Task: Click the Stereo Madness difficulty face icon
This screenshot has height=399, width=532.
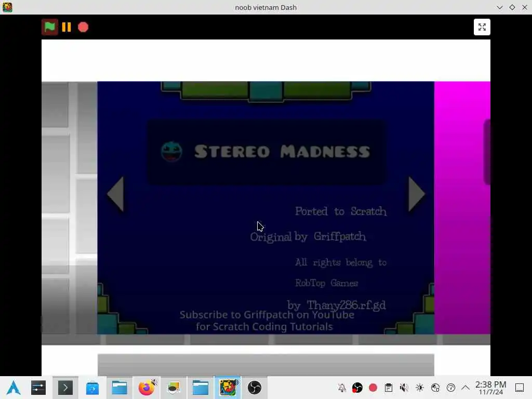Action: click(171, 151)
